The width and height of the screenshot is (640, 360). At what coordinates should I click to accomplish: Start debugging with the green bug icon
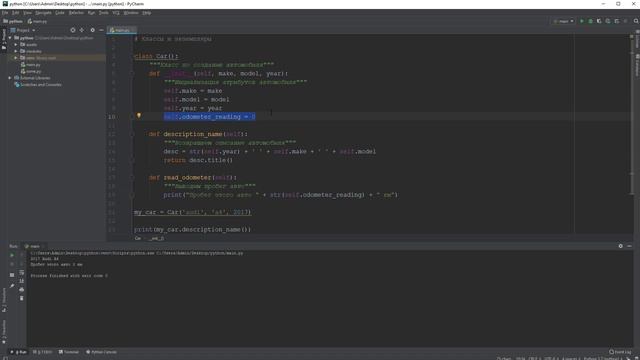coord(590,21)
